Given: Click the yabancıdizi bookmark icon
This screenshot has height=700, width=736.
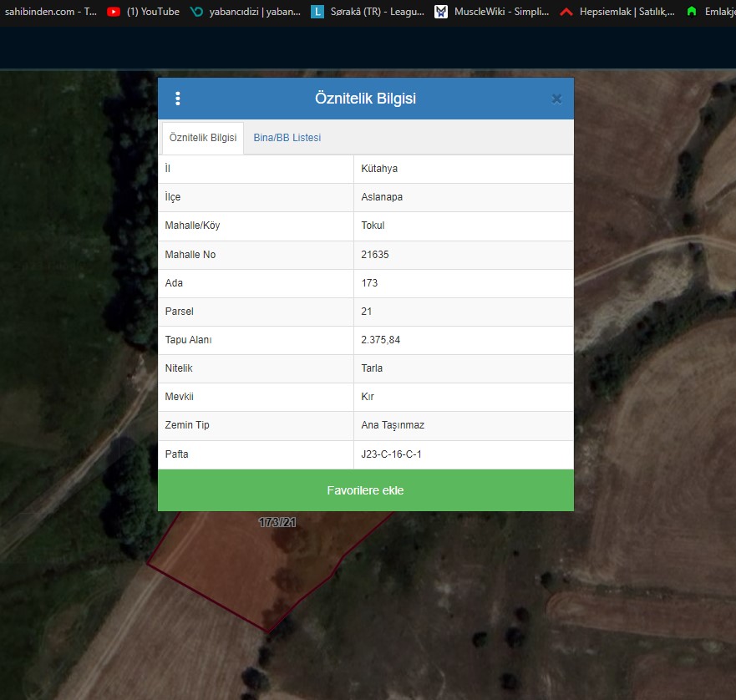Looking at the screenshot, I should coord(196,12).
